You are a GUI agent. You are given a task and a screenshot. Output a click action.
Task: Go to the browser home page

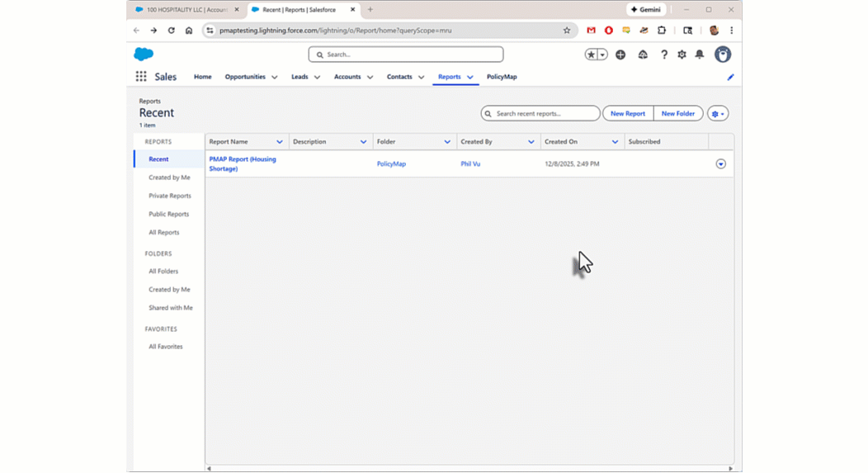tap(189, 31)
